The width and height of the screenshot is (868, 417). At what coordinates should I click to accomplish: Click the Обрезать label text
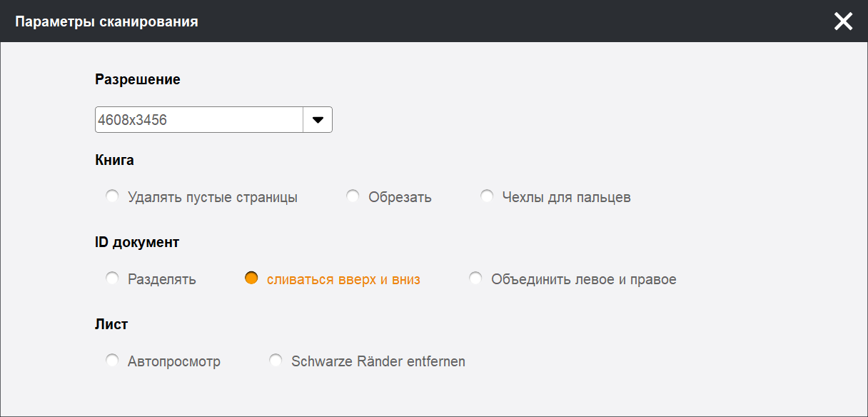[x=400, y=198]
